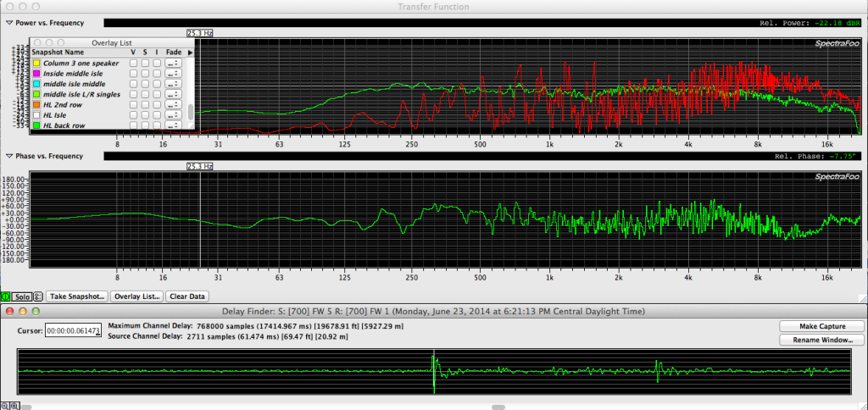
Task: Toggle the I checkbox for HL 2nd row
Action: (x=157, y=105)
